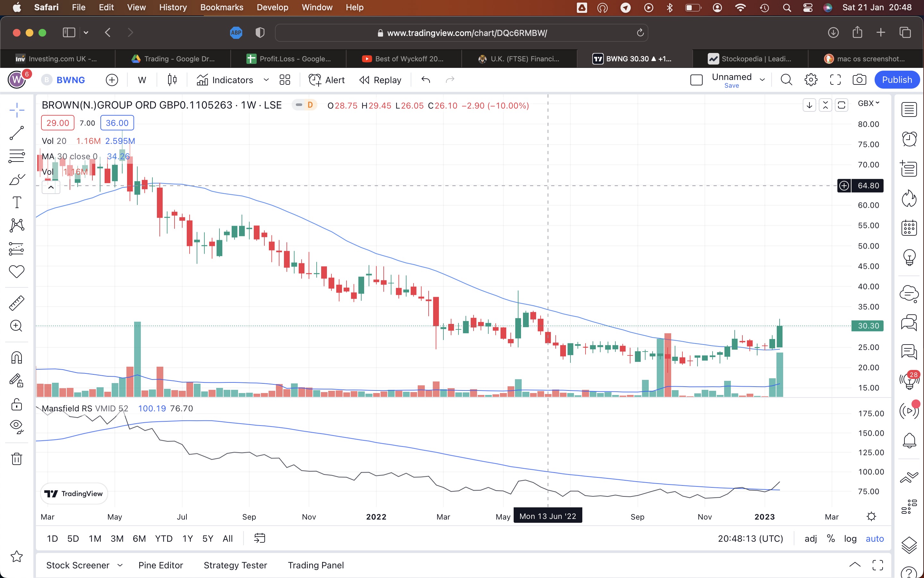Toggle hide all drawings eye icon
924x578 pixels.
tap(17, 427)
